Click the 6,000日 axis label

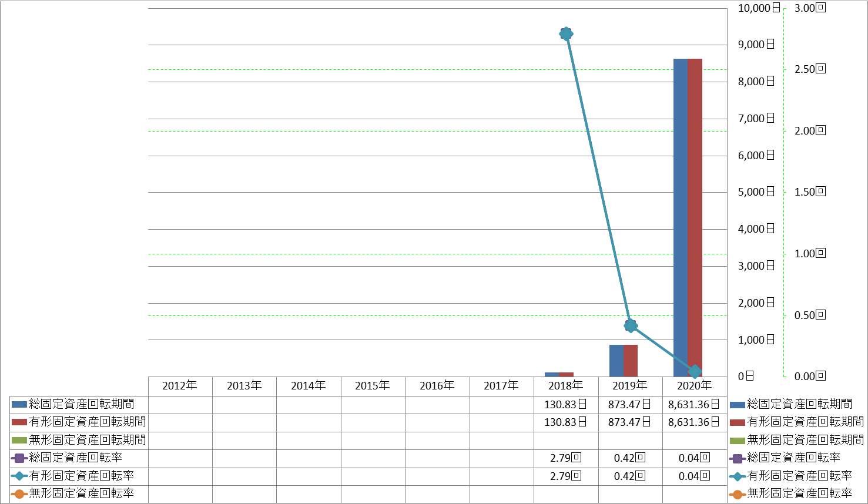tap(756, 156)
